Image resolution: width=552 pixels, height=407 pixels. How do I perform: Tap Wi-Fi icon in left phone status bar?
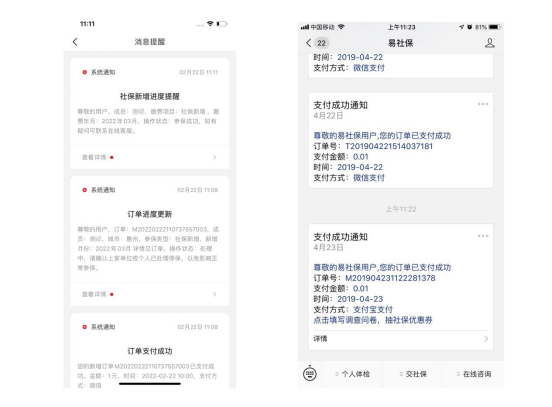(x=210, y=24)
